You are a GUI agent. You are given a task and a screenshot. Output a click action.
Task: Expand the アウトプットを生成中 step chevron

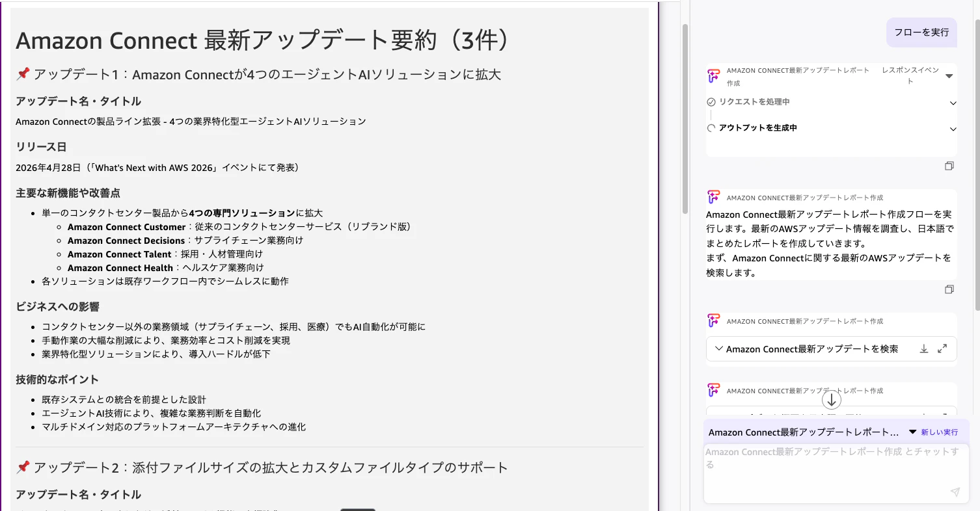tap(953, 129)
